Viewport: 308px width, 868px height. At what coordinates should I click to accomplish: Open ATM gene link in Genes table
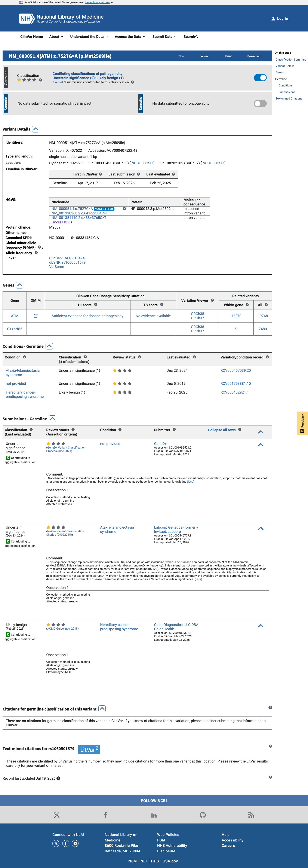pyautogui.click(x=15, y=316)
